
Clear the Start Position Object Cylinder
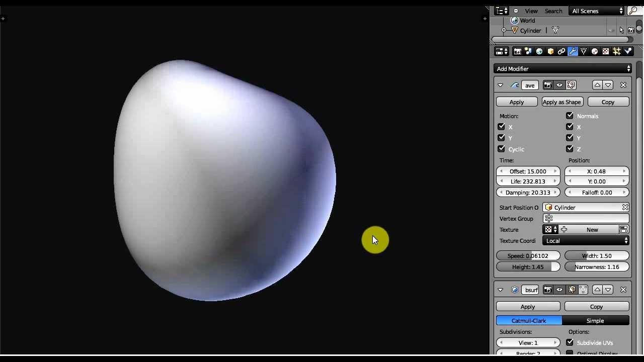(625, 207)
